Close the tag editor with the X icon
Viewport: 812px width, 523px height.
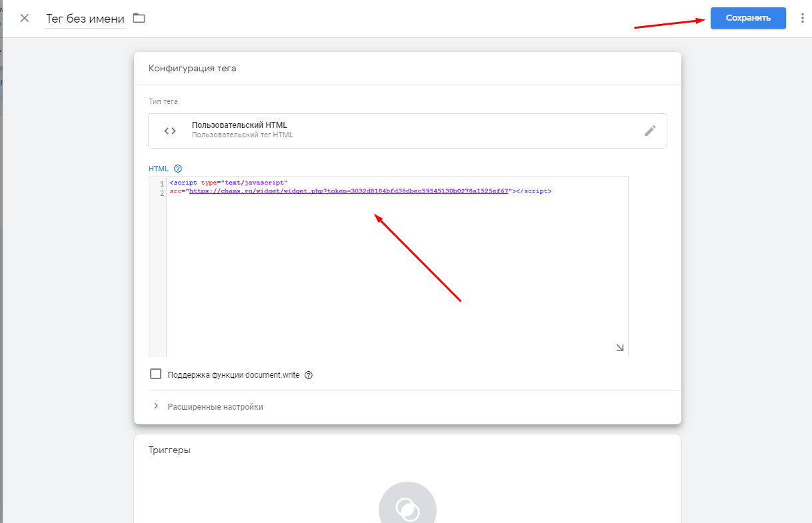pos(25,18)
